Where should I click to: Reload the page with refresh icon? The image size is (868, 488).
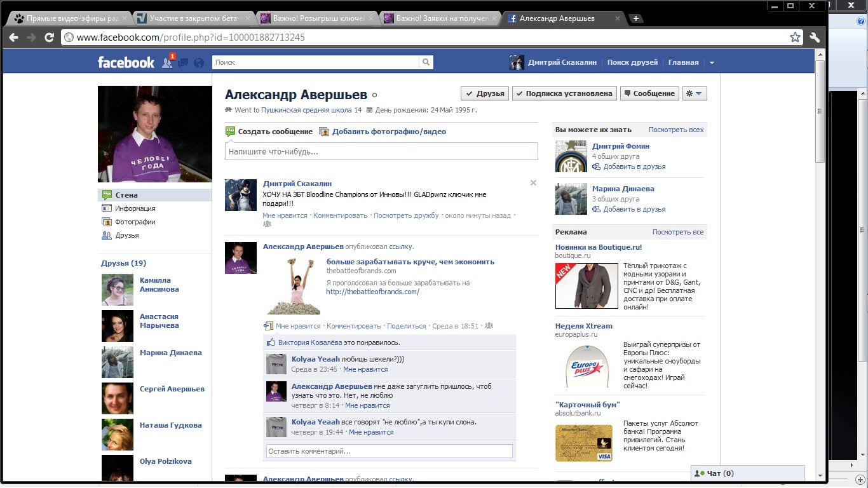click(x=49, y=37)
